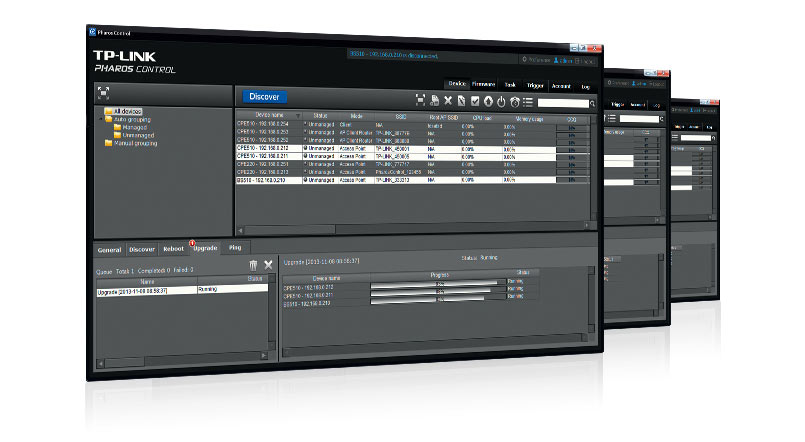Click the admin user link in header
Image resolution: width=805 pixels, height=442 pixels.
pos(563,61)
